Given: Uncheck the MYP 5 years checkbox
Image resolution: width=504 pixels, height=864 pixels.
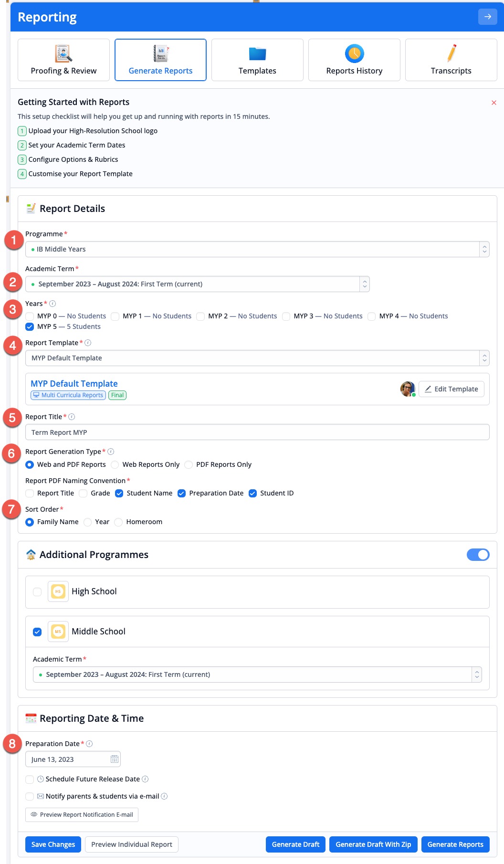Looking at the screenshot, I should (x=30, y=327).
